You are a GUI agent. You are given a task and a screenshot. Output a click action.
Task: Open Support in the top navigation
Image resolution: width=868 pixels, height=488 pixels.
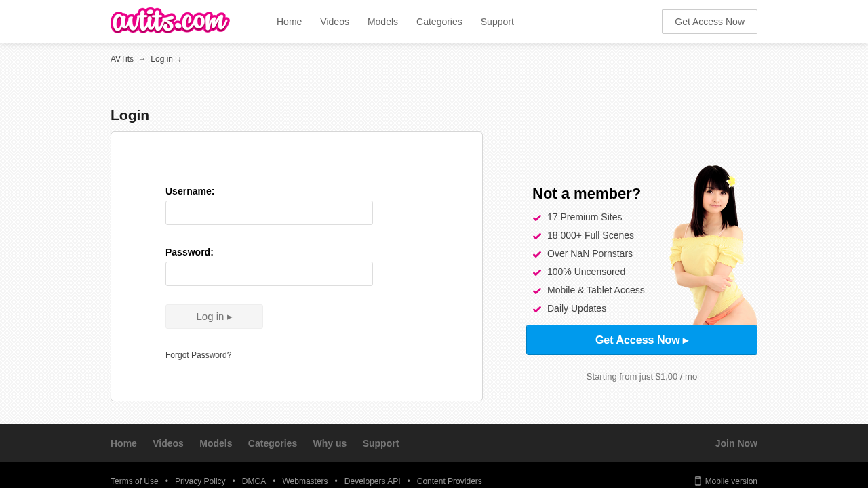point(497,22)
